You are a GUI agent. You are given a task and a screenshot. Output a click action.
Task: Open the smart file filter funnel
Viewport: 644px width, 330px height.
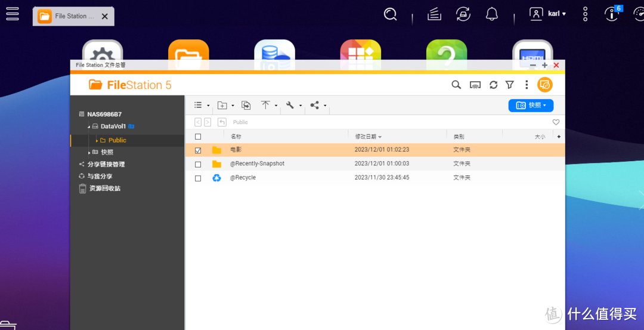click(x=510, y=85)
